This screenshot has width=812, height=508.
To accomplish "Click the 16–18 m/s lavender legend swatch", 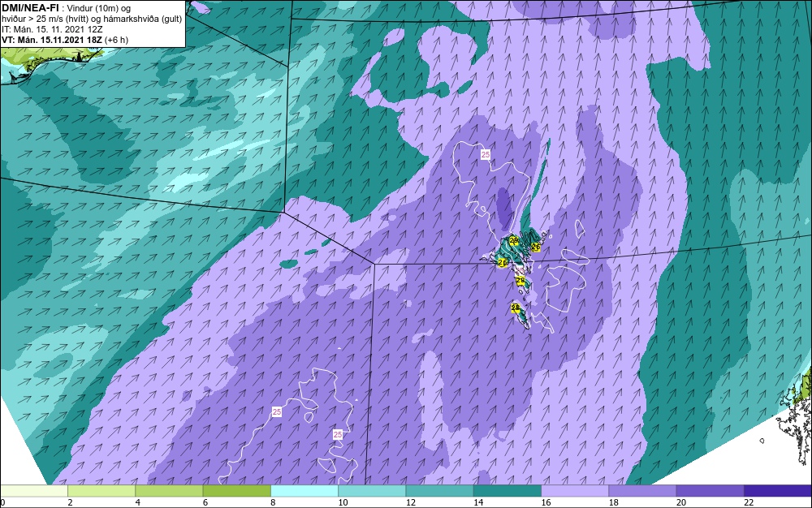I will point(575,490).
